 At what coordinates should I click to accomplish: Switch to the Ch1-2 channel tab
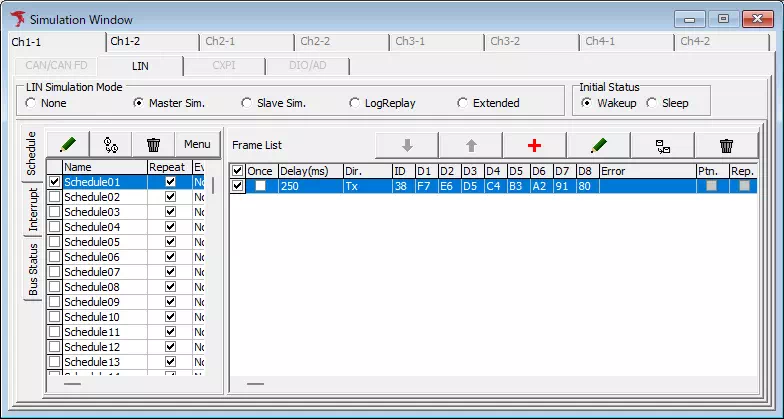tap(125, 41)
